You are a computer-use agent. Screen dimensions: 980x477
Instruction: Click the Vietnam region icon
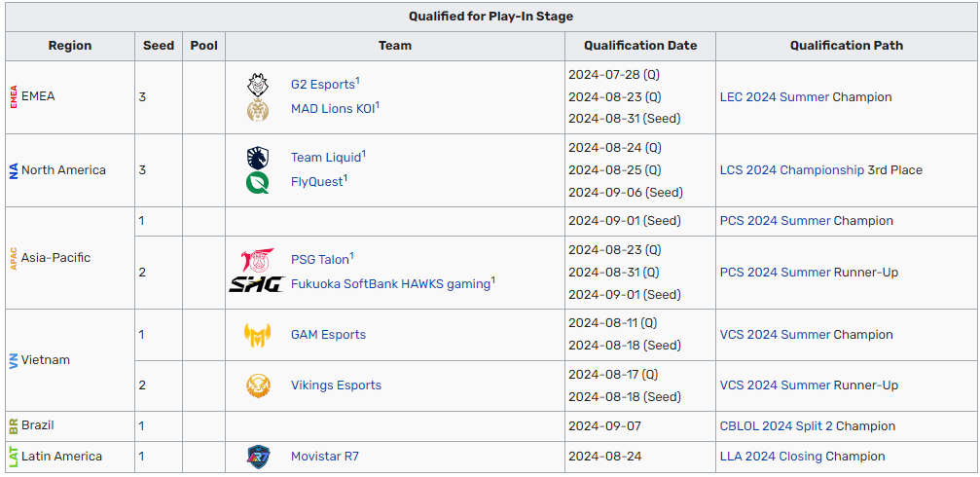14,360
